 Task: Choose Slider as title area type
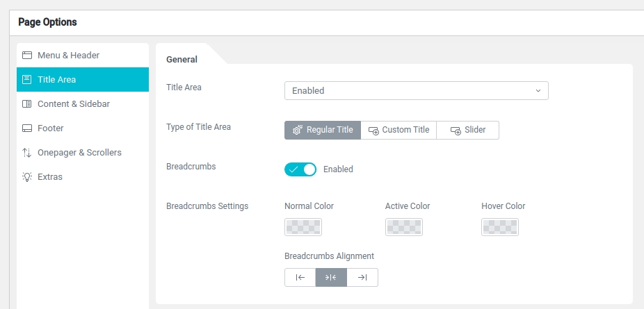pos(467,130)
